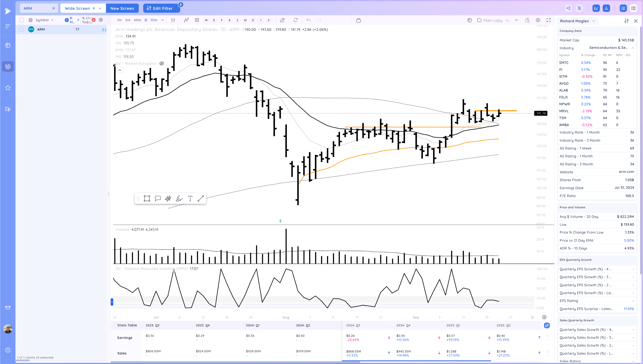Expand the timeframe interval dropdown

pos(163,20)
